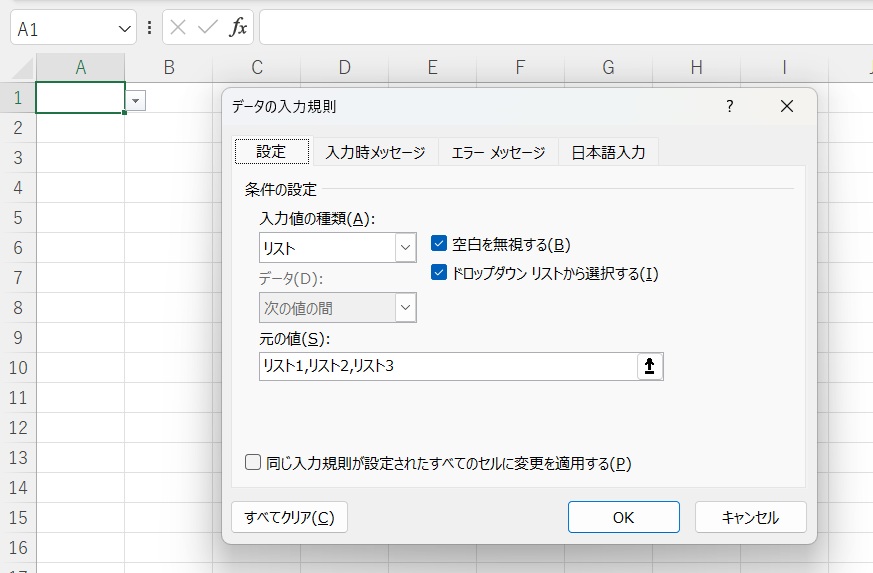This screenshot has height=573, width=873.
Task: Click the dialog help question mark
Action: click(730, 106)
